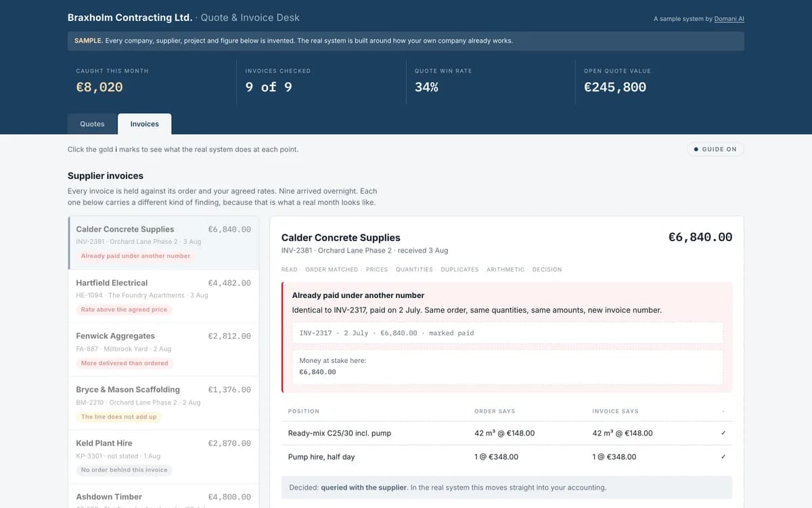Click the ARITHMETIC check step
812x508 pixels.
coord(505,270)
